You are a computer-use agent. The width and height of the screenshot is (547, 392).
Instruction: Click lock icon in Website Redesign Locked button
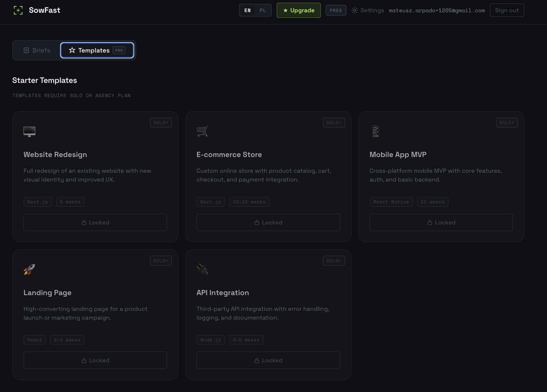[x=84, y=222]
